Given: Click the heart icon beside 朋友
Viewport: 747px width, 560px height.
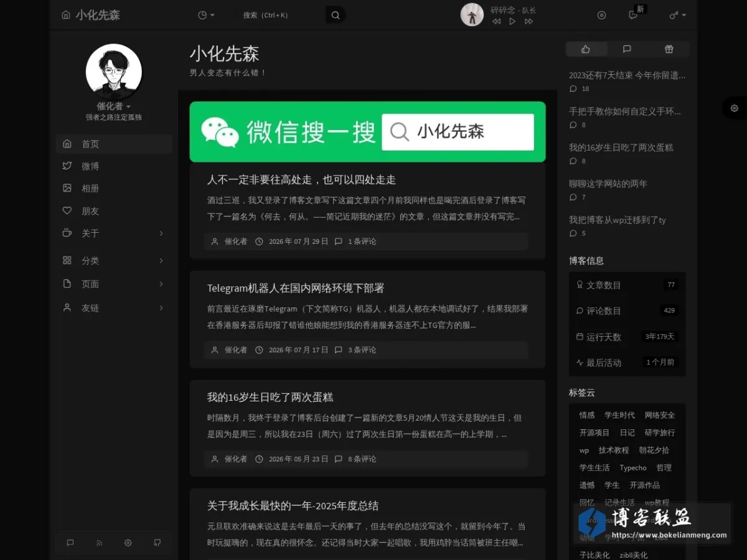Looking at the screenshot, I should click(x=67, y=211).
